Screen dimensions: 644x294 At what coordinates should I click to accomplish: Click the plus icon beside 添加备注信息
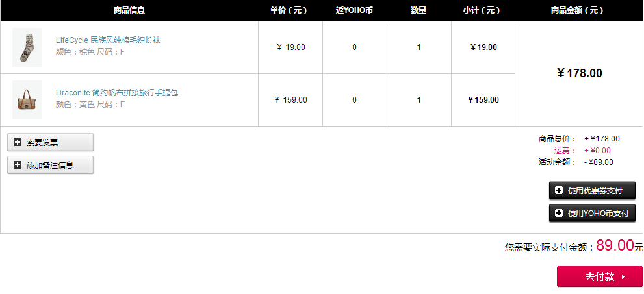tap(18, 165)
